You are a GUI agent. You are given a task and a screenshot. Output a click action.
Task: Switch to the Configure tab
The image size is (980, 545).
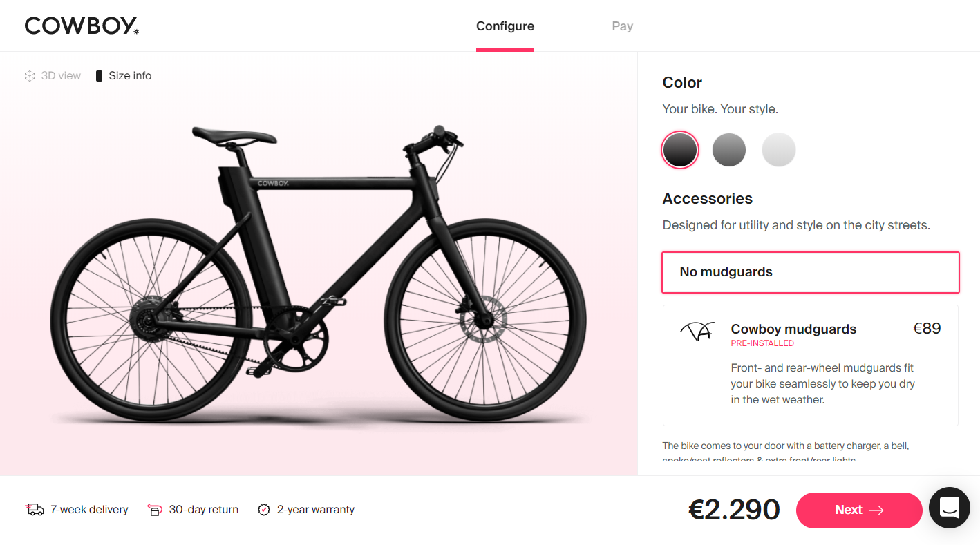point(505,26)
